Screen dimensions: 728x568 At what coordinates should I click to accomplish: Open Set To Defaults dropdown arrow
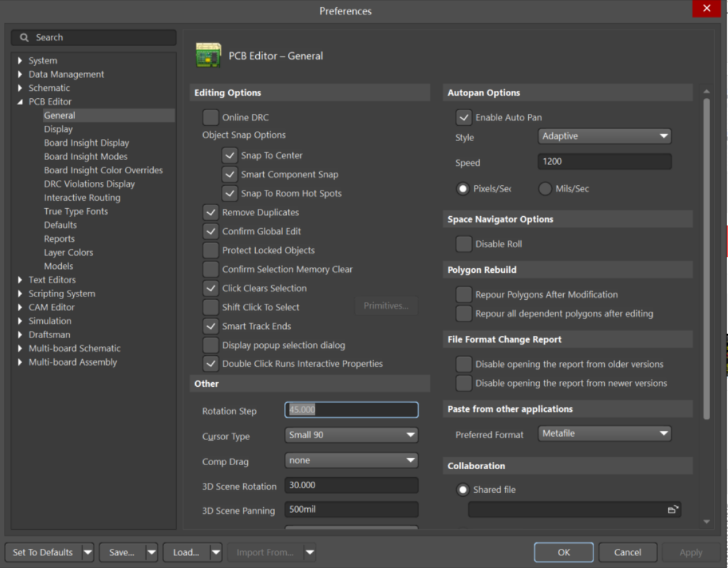pos(88,553)
